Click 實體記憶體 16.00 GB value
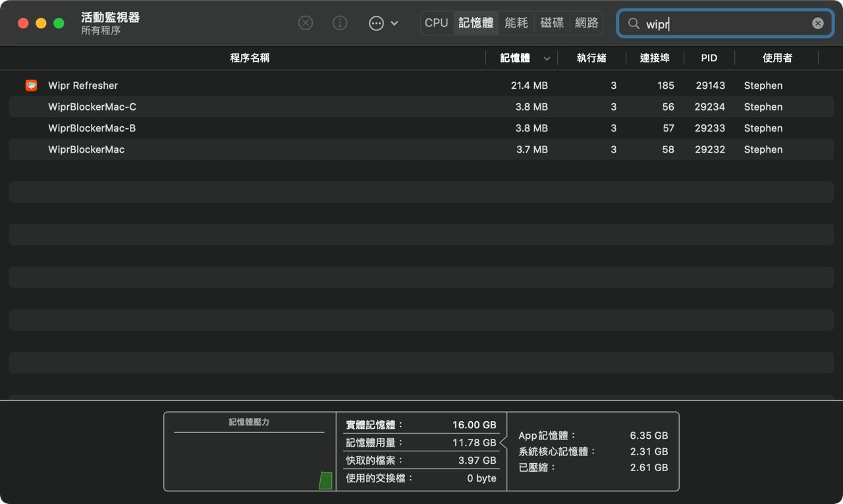The image size is (843, 504). pos(474,425)
